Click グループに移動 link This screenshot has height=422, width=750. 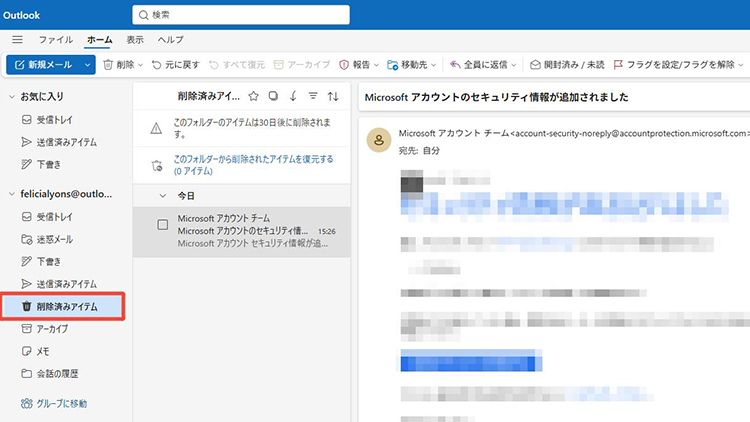(62, 403)
